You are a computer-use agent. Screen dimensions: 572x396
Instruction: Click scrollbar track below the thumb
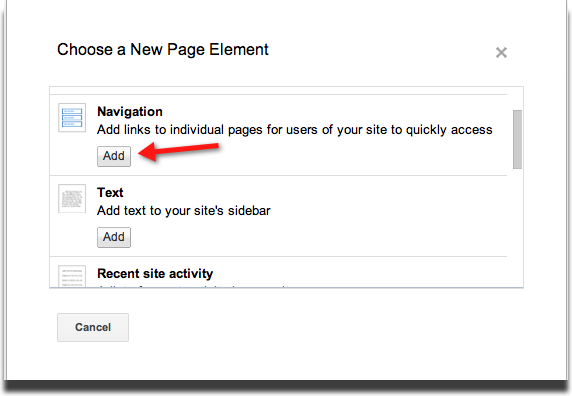(x=517, y=228)
